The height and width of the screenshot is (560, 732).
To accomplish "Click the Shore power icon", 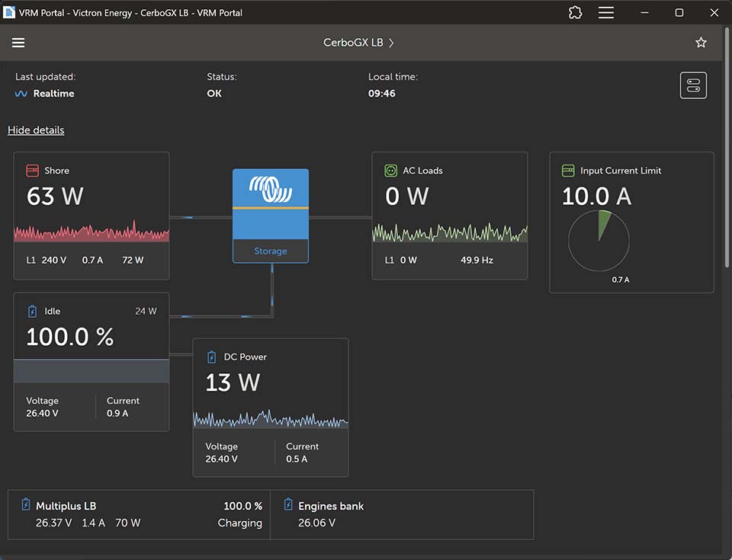I will pyautogui.click(x=33, y=171).
